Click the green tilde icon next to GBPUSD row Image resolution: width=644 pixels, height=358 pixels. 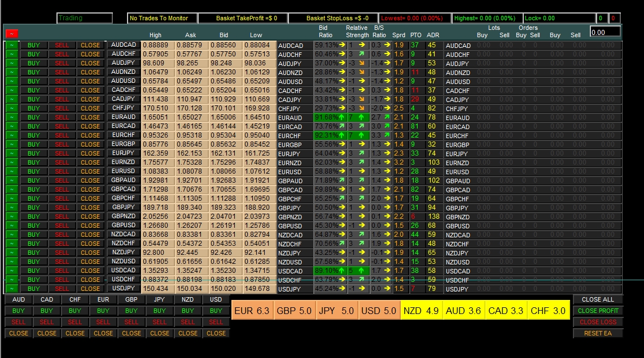click(x=12, y=226)
